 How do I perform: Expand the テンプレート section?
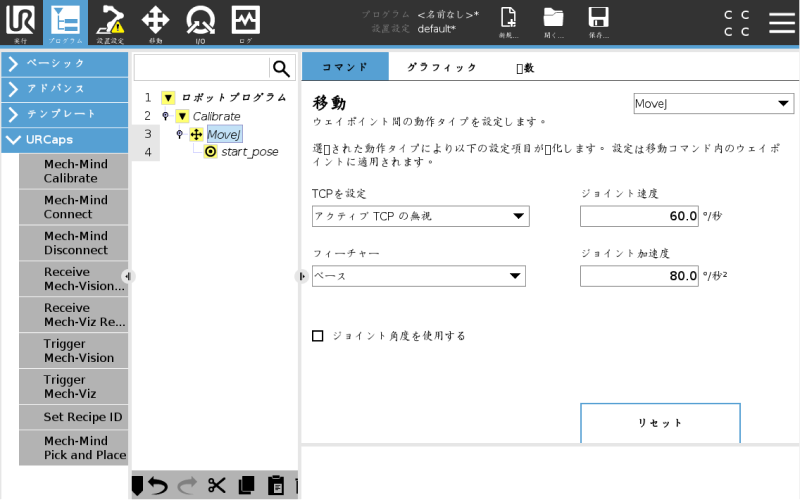click(x=65, y=114)
